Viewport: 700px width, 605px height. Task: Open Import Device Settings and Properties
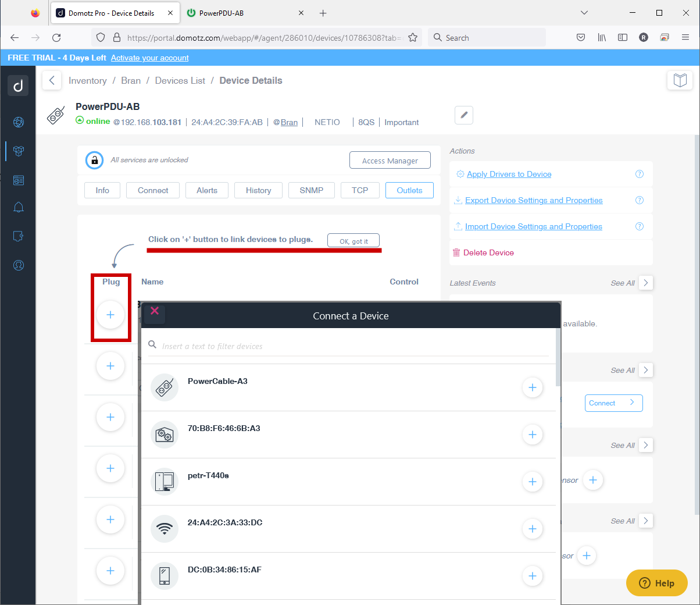534,226
